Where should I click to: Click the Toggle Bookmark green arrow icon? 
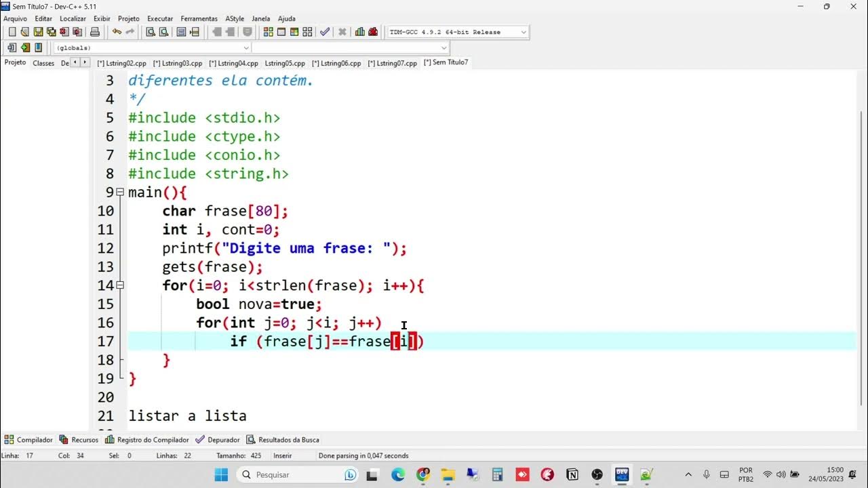pyautogui.click(x=25, y=47)
